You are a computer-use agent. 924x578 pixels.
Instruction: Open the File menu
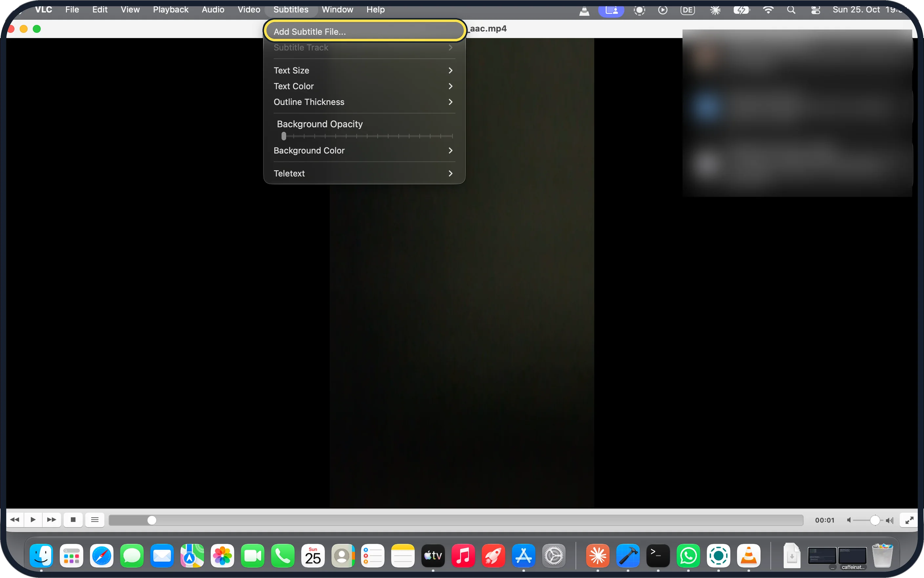(72, 10)
